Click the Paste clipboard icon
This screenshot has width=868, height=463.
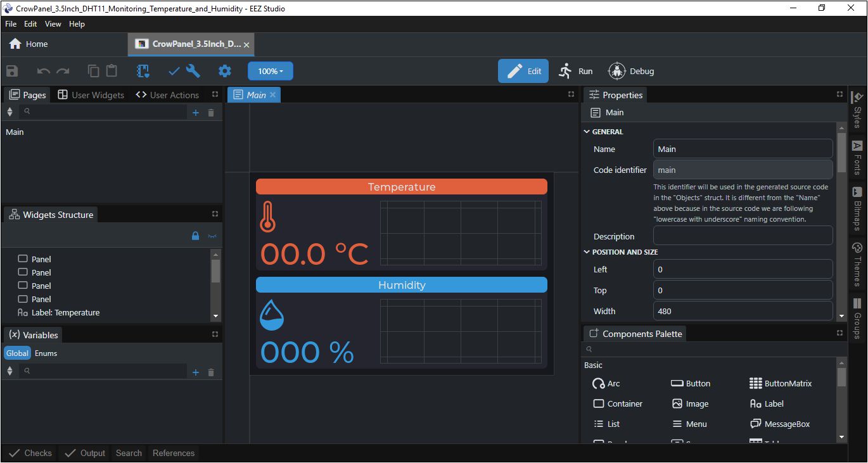click(x=112, y=71)
